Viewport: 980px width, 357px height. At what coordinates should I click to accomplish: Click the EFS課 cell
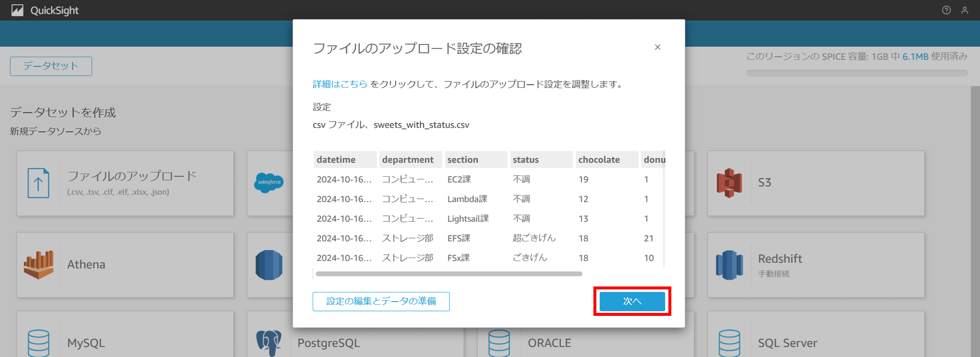[x=459, y=238]
